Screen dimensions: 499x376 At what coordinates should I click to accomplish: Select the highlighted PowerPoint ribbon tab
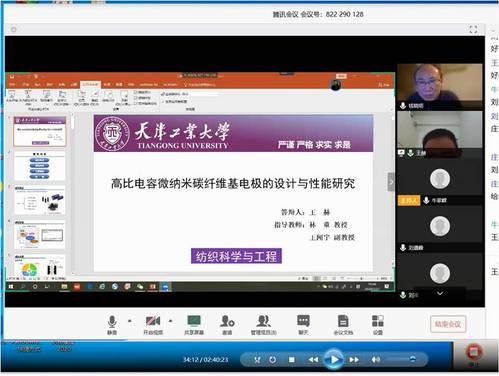pyautogui.click(x=91, y=84)
